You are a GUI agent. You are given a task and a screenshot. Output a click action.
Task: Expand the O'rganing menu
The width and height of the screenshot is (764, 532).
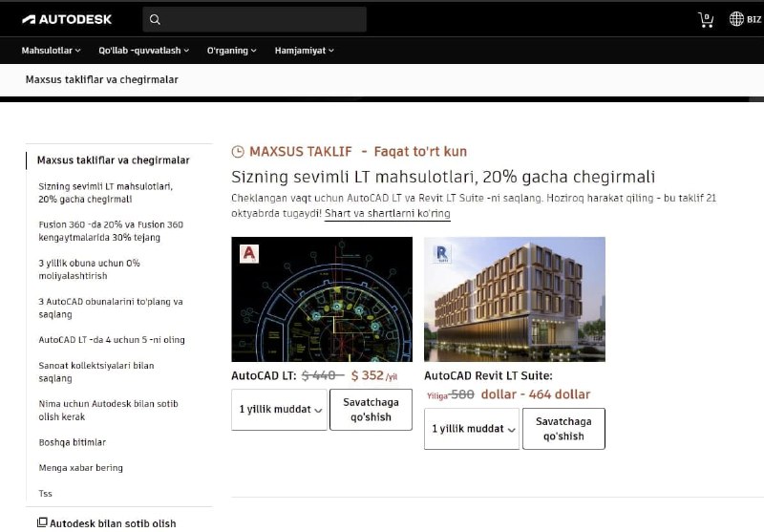coord(231,51)
